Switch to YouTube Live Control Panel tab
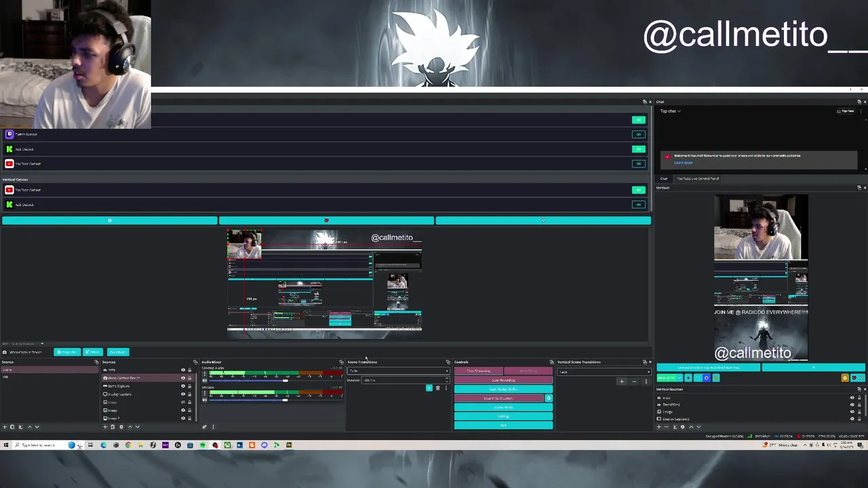 [698, 179]
